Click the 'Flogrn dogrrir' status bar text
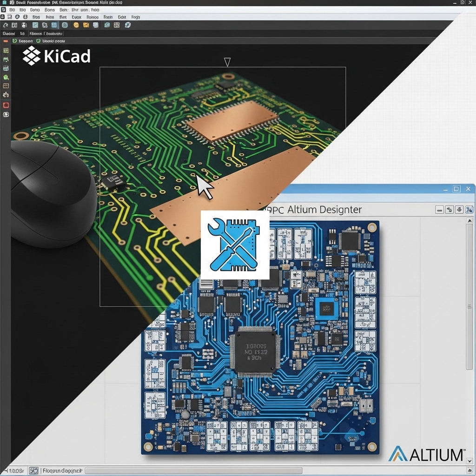 coord(63,471)
